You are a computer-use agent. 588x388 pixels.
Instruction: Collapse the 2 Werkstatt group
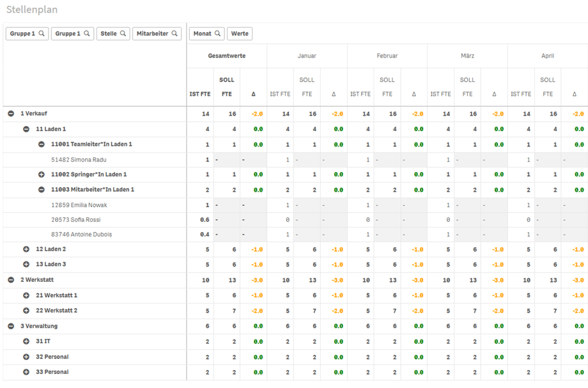(x=11, y=280)
